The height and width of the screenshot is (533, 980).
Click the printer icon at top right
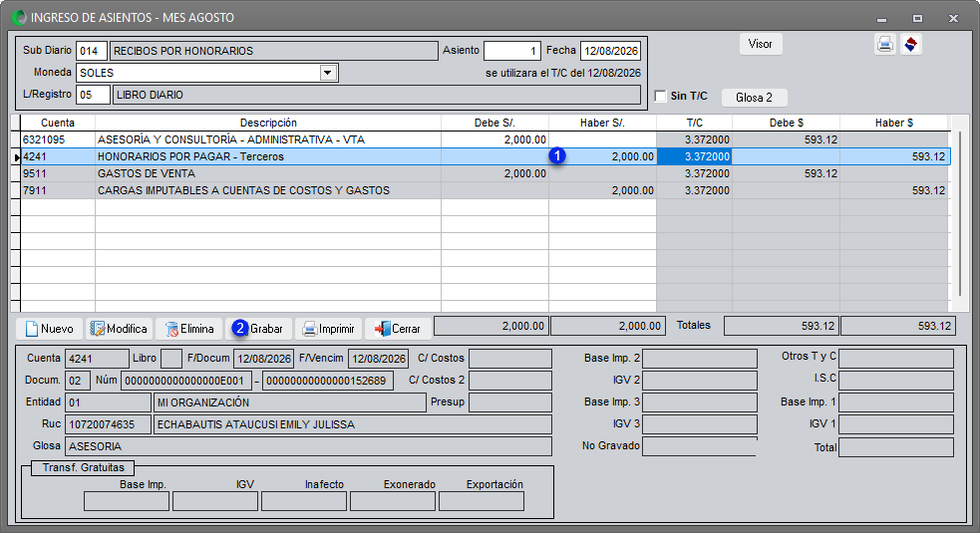click(884, 45)
